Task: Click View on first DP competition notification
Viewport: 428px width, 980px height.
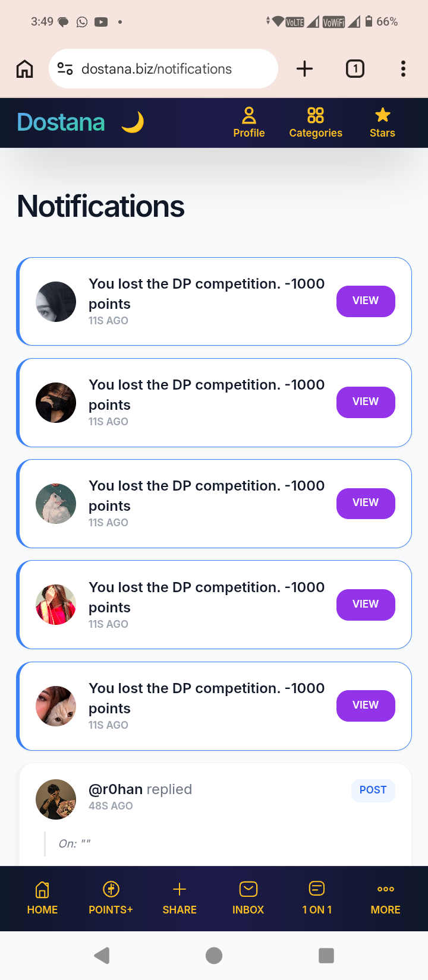Action: 366,301
